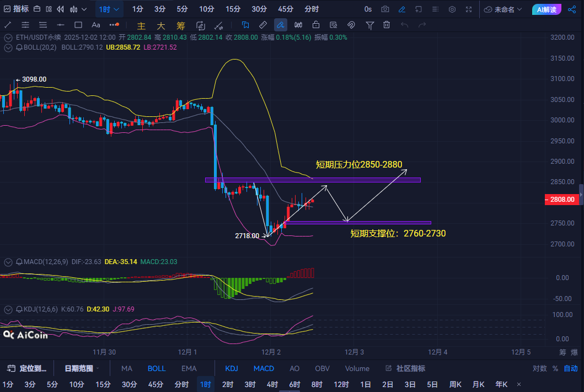The height and width of the screenshot is (392, 584).
Task: Select the trend line drawing tool
Action: tap(8, 25)
